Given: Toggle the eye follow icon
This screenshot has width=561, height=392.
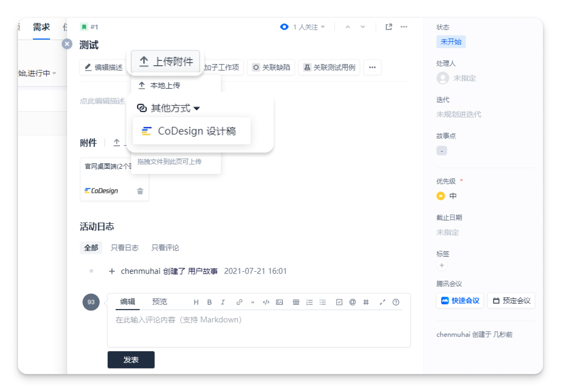Looking at the screenshot, I should click(284, 27).
